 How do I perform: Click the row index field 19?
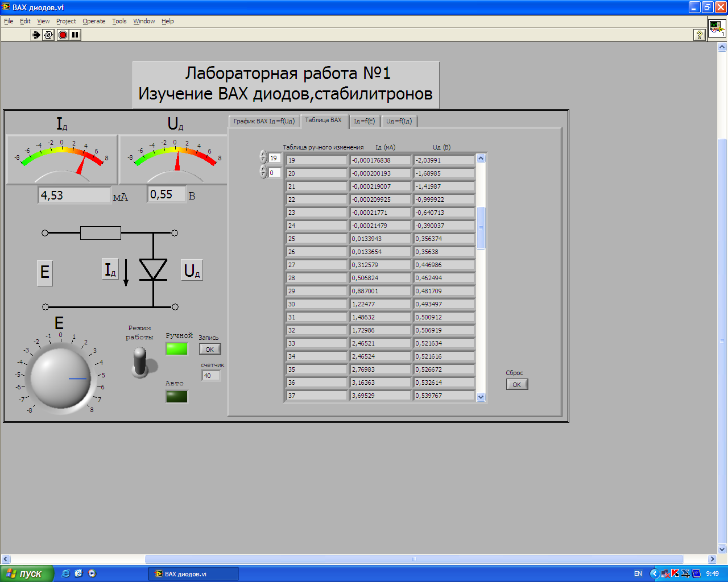(275, 158)
